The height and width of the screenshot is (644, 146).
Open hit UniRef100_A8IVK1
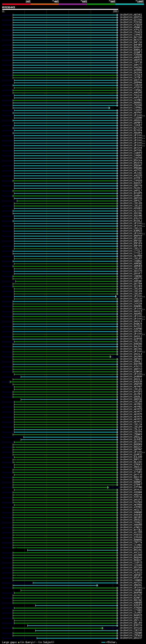(131, 15)
